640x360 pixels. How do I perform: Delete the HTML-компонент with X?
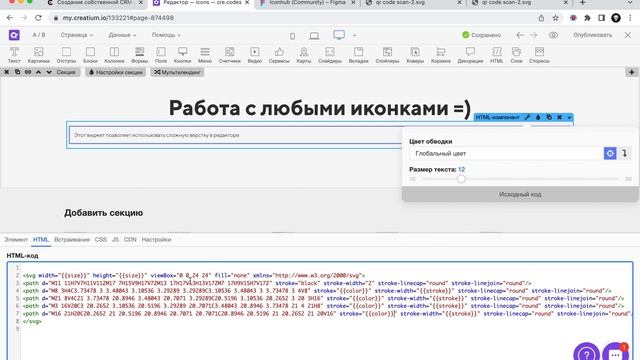click(560, 118)
